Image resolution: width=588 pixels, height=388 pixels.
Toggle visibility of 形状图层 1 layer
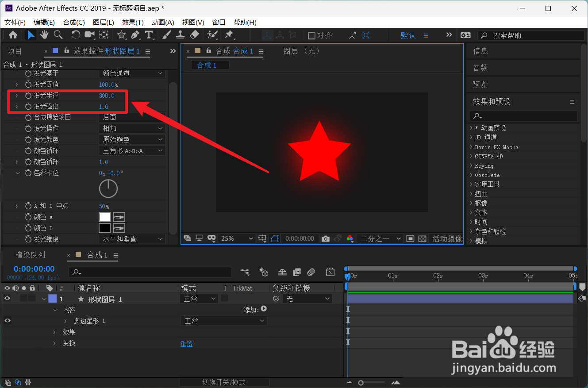7,298
